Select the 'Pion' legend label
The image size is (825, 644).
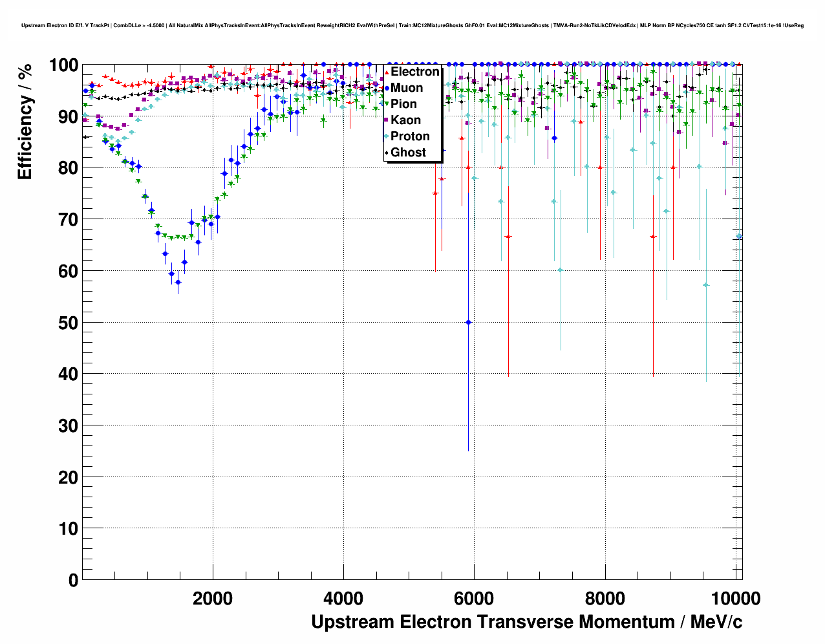[403, 104]
